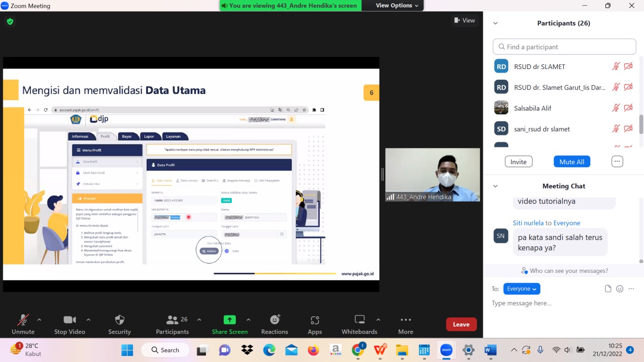The height and width of the screenshot is (362, 644).
Task: Click the Find a participant search field
Action: pyautogui.click(x=564, y=47)
